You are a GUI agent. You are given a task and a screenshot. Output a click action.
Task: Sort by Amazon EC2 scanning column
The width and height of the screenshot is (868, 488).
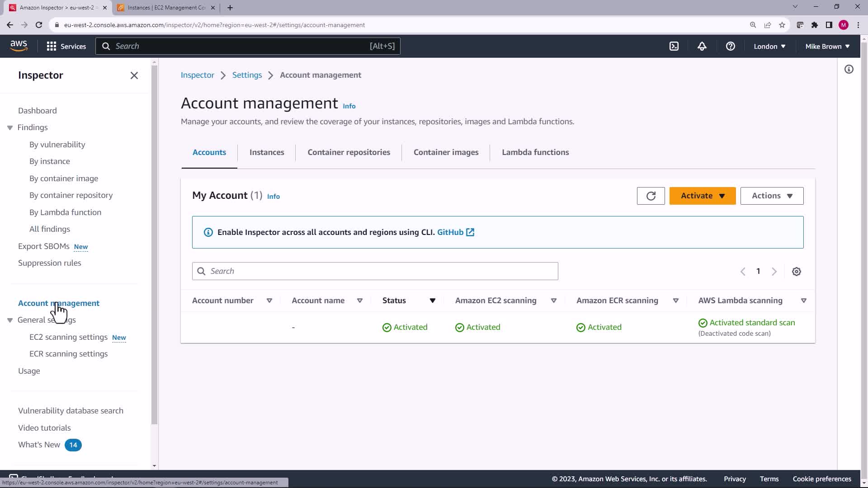point(553,300)
